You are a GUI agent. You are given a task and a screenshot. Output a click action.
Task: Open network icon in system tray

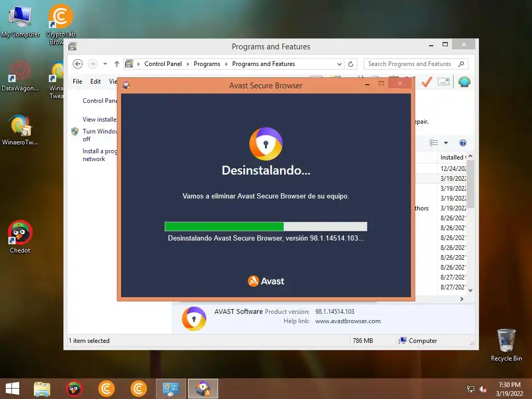click(471, 389)
